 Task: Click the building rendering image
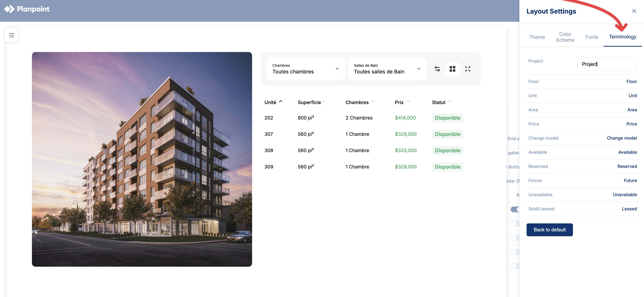142,159
